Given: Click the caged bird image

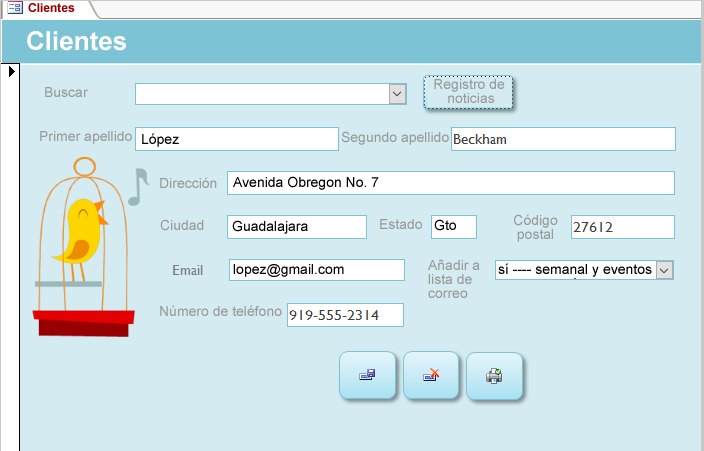Looking at the screenshot, I should 84,247.
